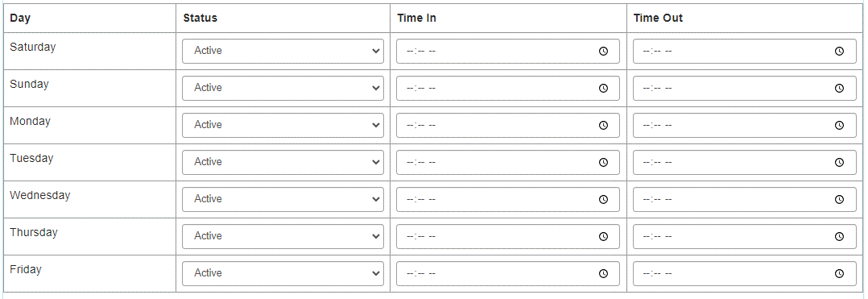Change Wednesday Status dropdown selection
Viewport: 868px width, 299px height.
[x=283, y=199]
